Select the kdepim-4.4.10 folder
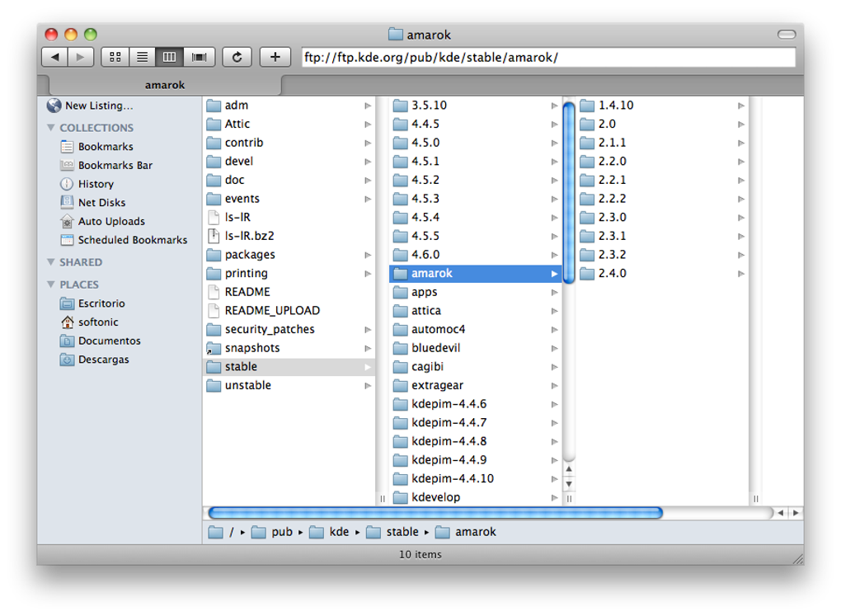841x616 pixels. pyautogui.click(x=475, y=478)
